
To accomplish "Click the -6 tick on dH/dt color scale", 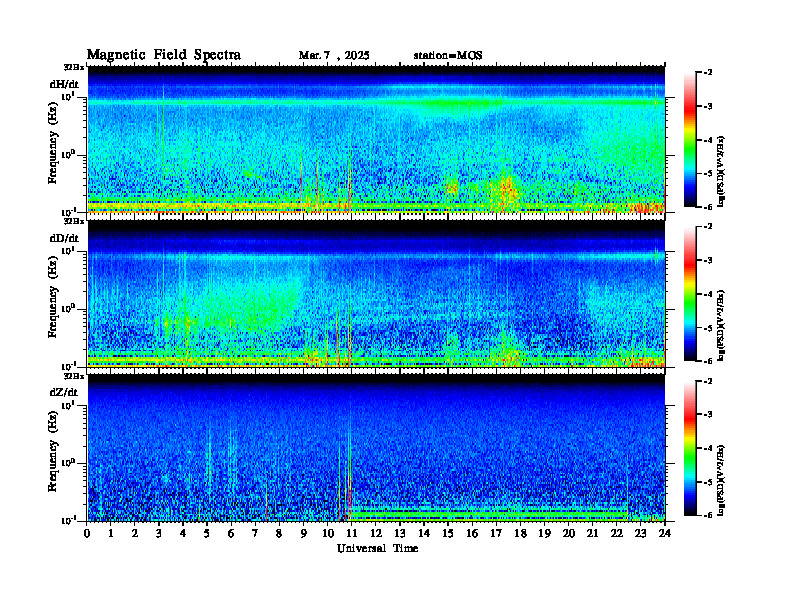I will click(706, 207).
